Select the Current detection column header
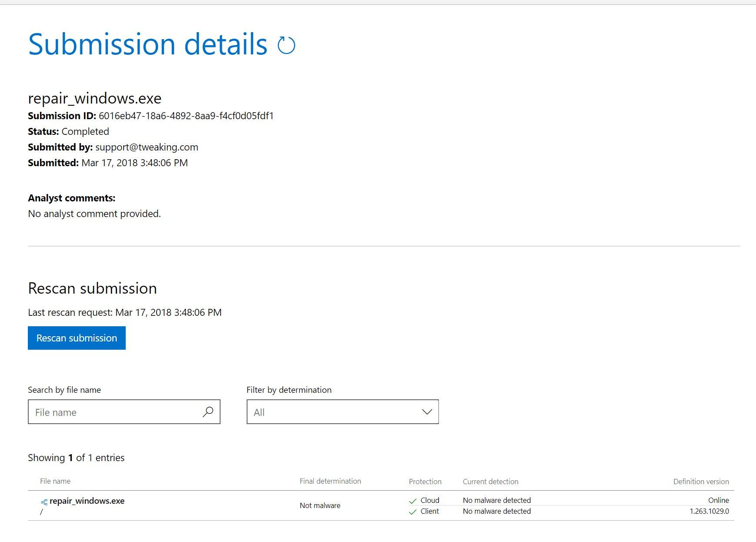 click(490, 482)
